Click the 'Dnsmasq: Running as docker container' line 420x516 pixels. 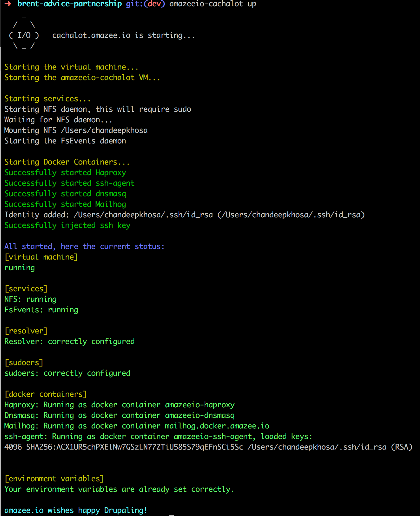pyautogui.click(x=119, y=415)
